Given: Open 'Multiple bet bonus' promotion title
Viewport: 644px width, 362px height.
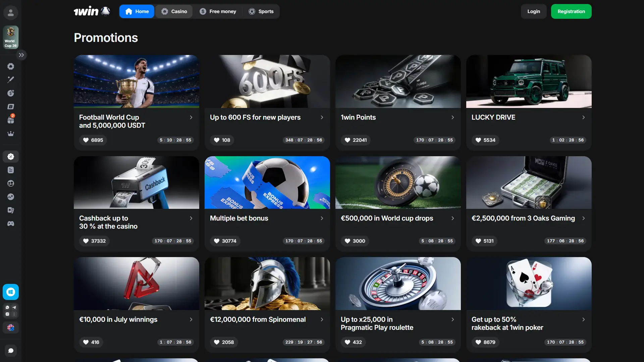Looking at the screenshot, I should point(239,218).
